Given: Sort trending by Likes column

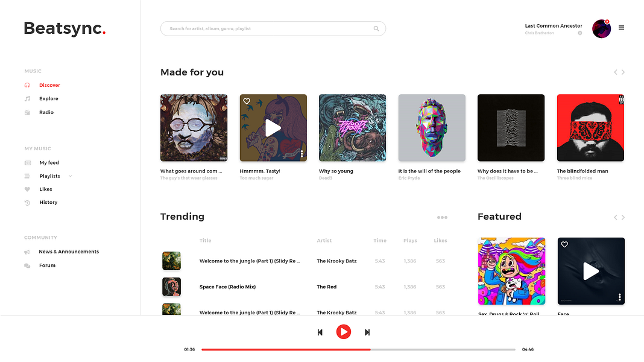Looking at the screenshot, I should [440, 240].
